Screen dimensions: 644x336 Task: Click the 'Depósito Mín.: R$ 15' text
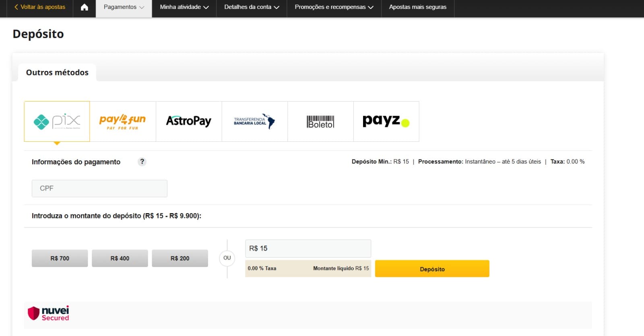pyautogui.click(x=380, y=162)
